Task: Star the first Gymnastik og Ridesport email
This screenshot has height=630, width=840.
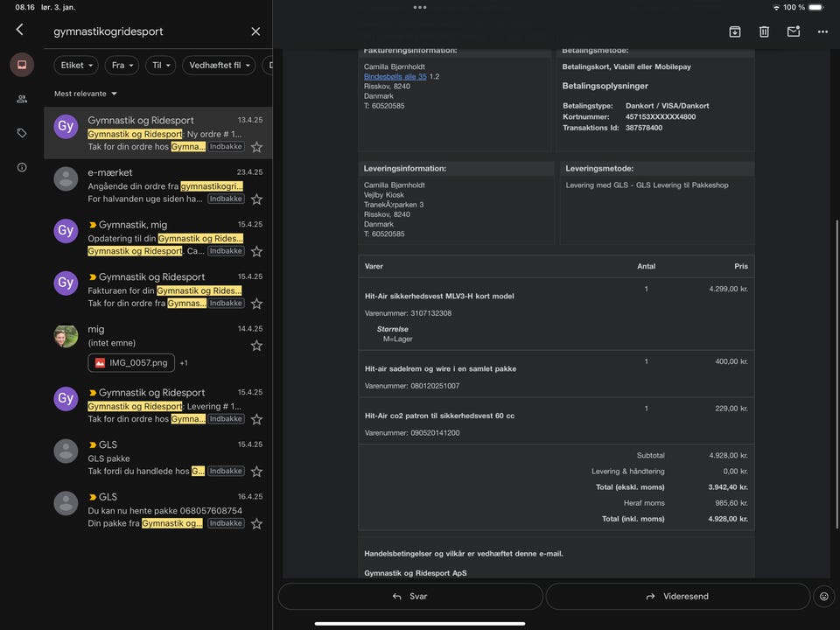Action: pyautogui.click(x=256, y=147)
